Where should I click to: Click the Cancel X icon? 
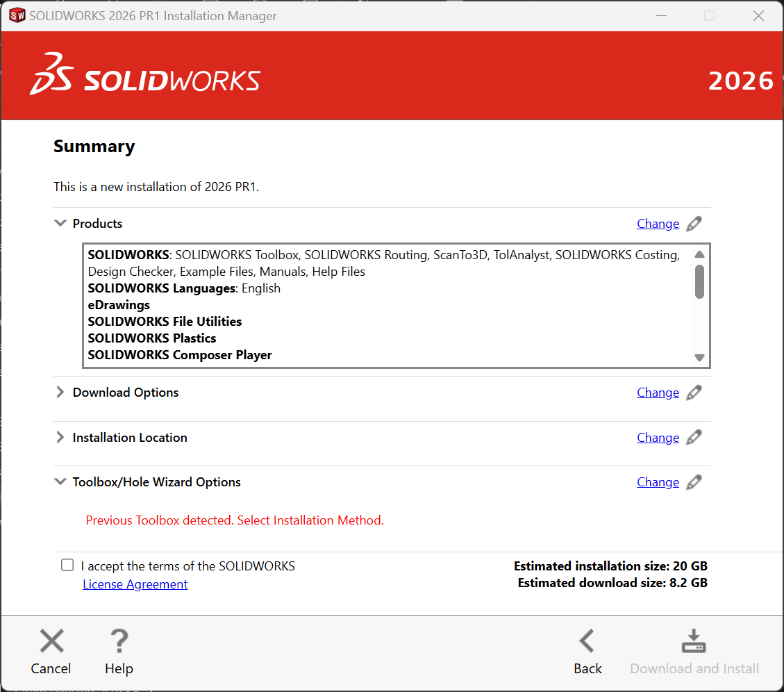(x=51, y=641)
